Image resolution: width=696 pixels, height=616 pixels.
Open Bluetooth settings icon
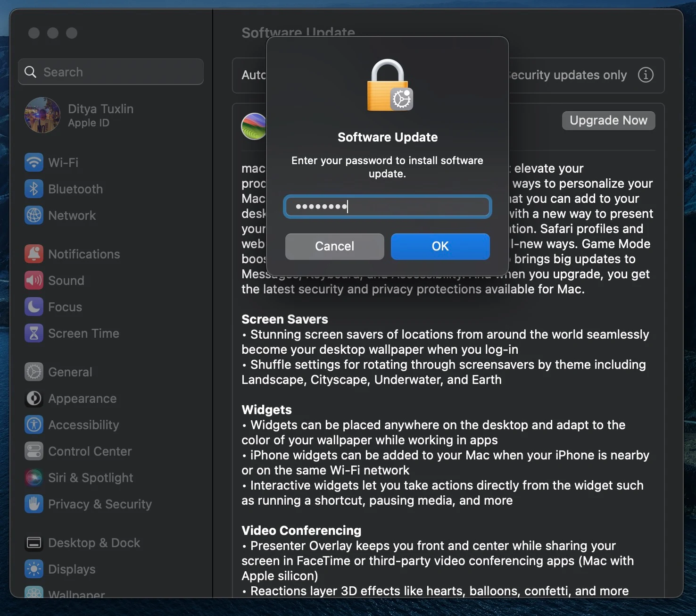(x=34, y=189)
